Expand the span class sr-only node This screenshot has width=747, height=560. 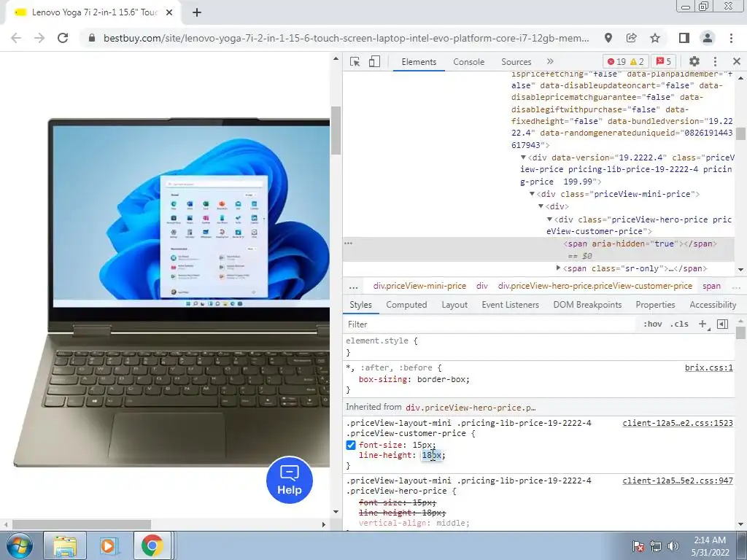click(558, 268)
